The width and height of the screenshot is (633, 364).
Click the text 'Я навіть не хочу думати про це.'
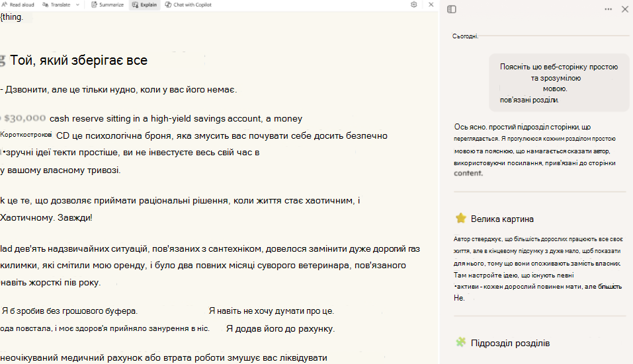click(x=271, y=310)
